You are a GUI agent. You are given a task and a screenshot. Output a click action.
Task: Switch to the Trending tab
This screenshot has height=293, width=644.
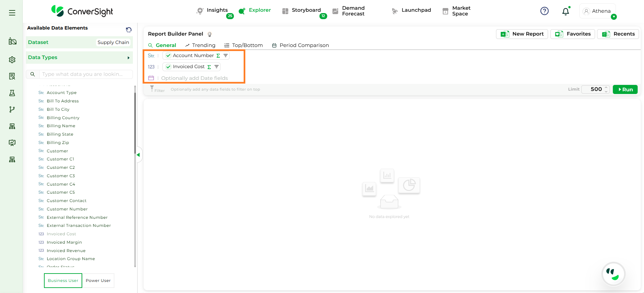click(x=200, y=45)
